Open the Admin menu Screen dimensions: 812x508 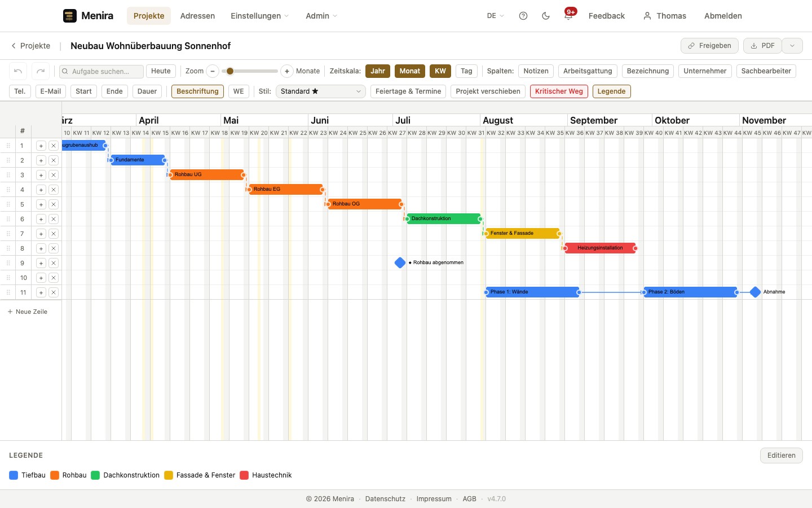(321, 16)
